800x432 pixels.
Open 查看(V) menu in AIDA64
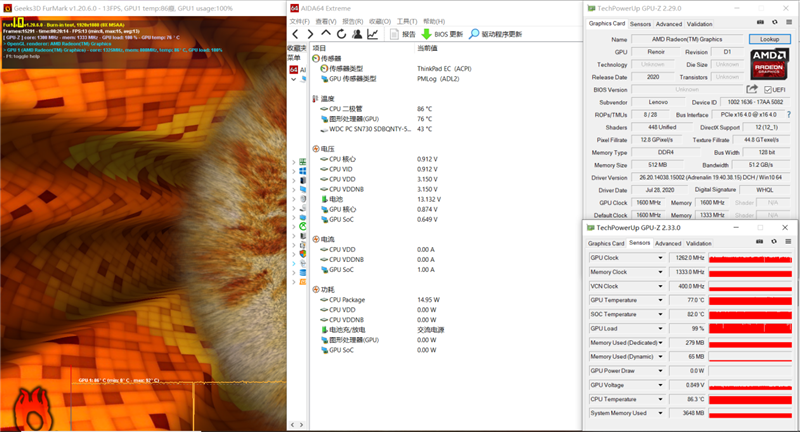[326, 21]
